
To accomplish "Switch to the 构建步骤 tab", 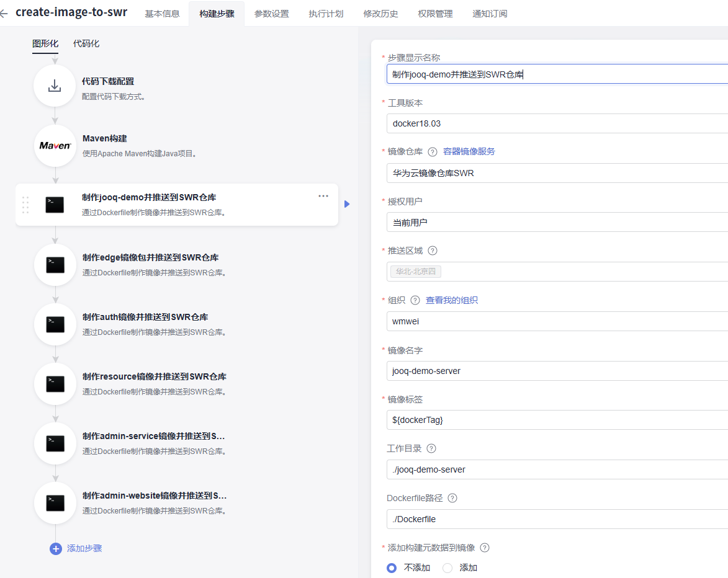I will pos(217,14).
